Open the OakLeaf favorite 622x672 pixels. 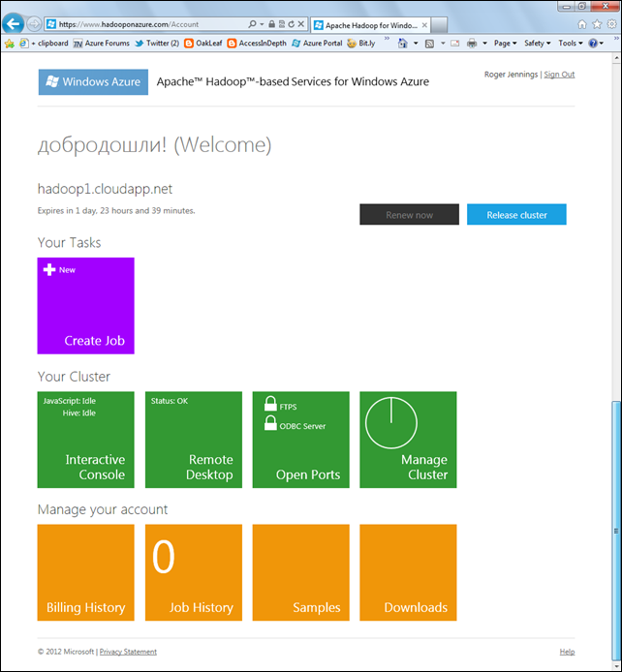[x=203, y=43]
